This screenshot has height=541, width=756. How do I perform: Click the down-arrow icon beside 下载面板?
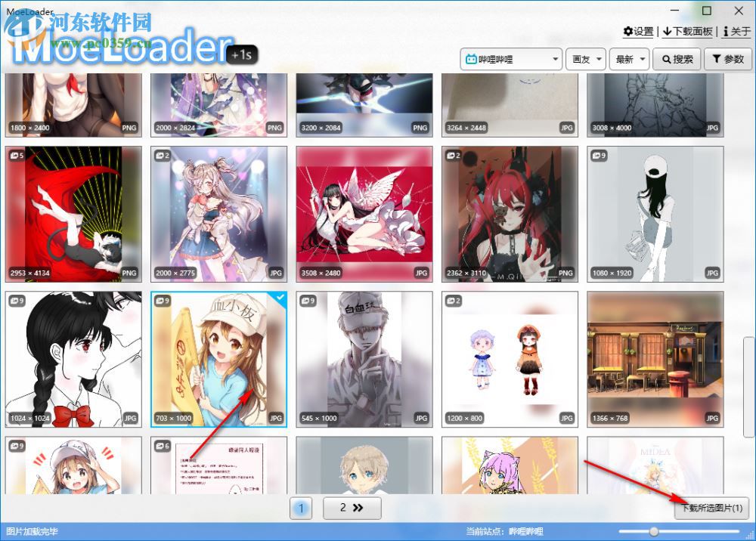click(x=668, y=31)
